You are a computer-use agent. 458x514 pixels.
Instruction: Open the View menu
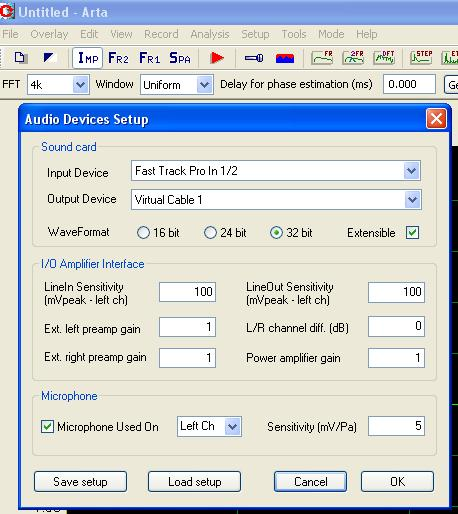click(121, 34)
